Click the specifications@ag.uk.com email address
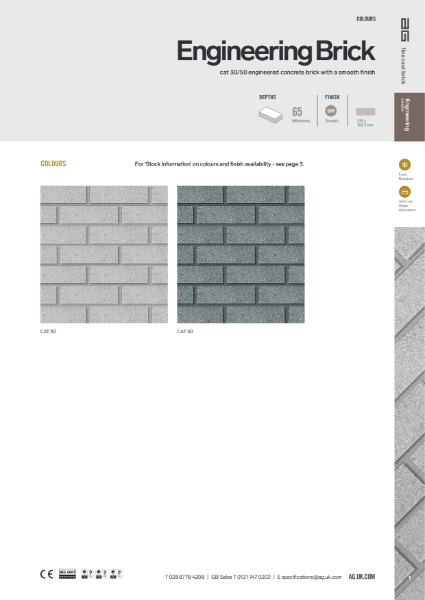Image resolution: width=425 pixels, height=600 pixels. (x=309, y=577)
